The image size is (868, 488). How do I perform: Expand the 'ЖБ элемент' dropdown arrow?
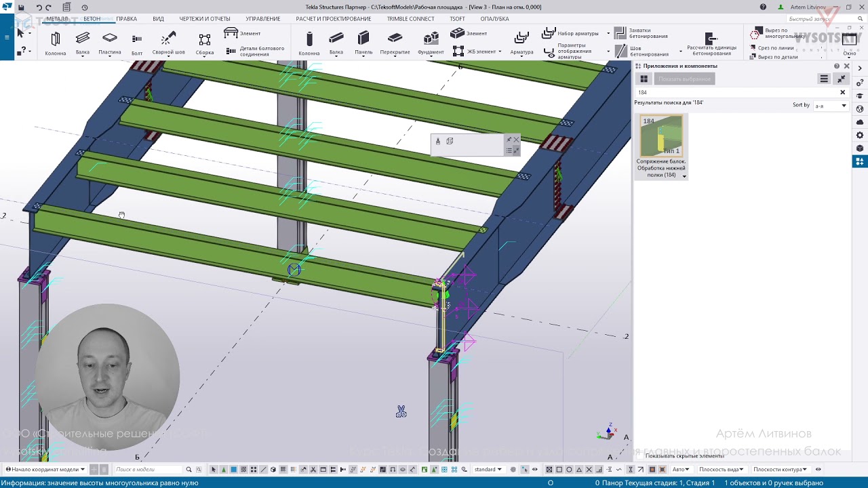pos(500,52)
